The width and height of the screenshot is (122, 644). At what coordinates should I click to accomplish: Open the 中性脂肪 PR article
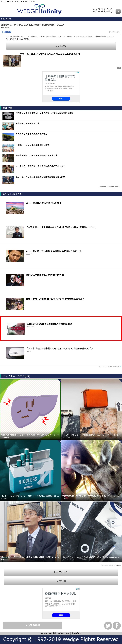[54, 251]
